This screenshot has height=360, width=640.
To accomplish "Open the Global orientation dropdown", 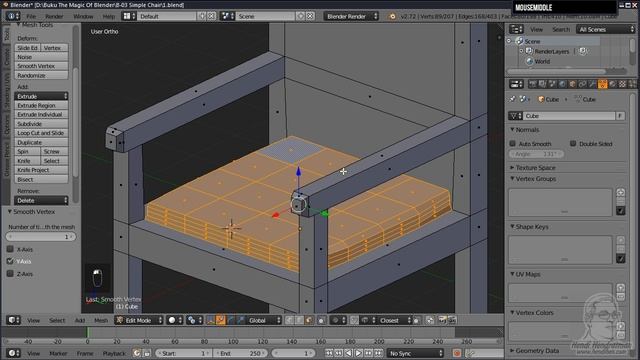I will [x=264, y=320].
